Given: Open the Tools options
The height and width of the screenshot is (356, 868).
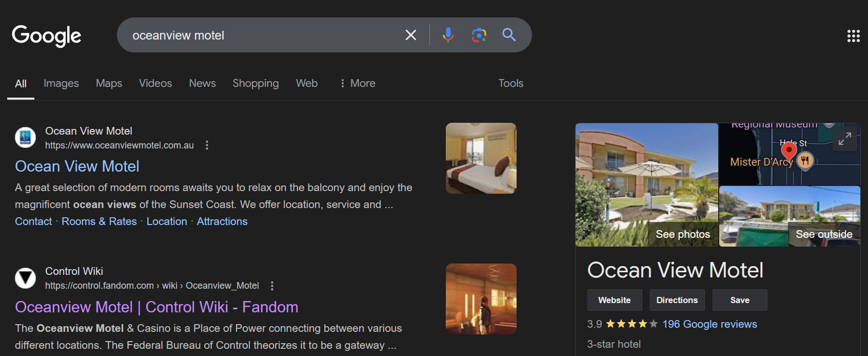Looking at the screenshot, I should 510,83.
